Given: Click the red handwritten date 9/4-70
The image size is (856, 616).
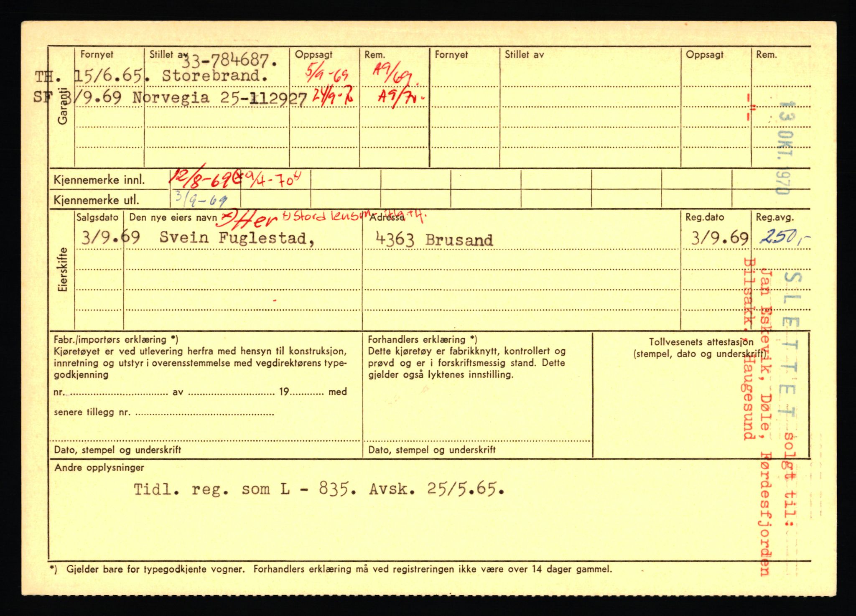Looking at the screenshot, I should [x=273, y=180].
